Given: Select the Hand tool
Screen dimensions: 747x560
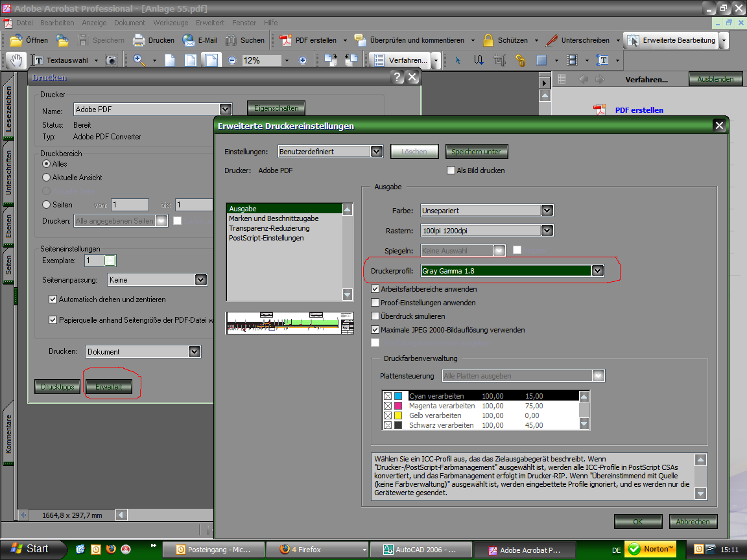Looking at the screenshot, I should 17,60.
